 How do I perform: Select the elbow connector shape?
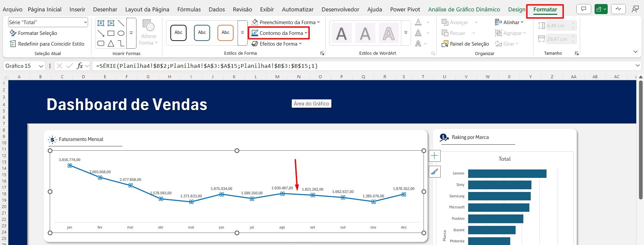click(x=121, y=43)
